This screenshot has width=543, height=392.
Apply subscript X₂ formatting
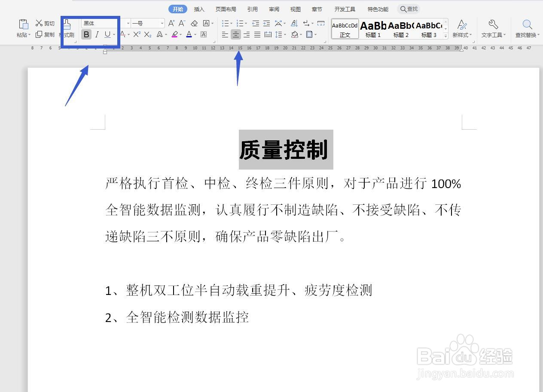coord(148,34)
